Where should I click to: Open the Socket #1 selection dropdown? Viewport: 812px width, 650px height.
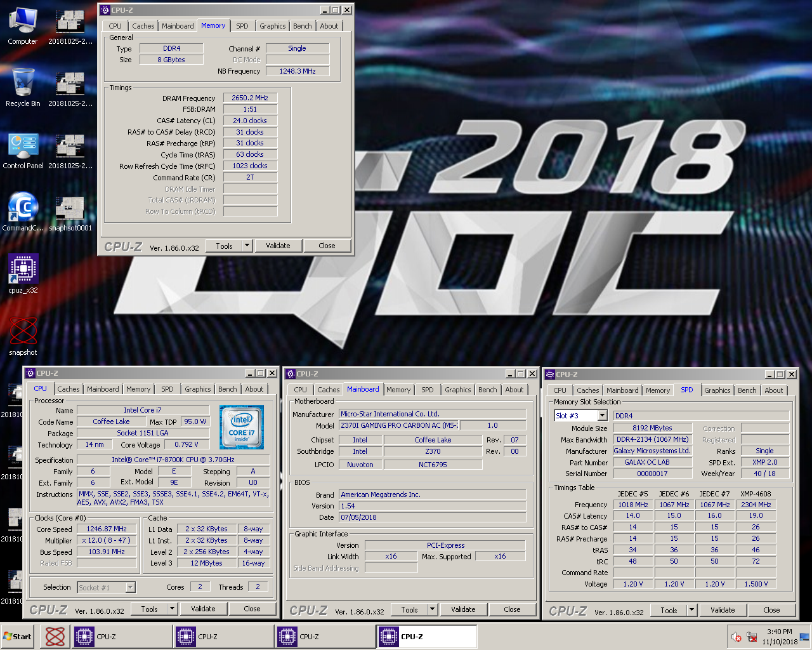(x=130, y=588)
